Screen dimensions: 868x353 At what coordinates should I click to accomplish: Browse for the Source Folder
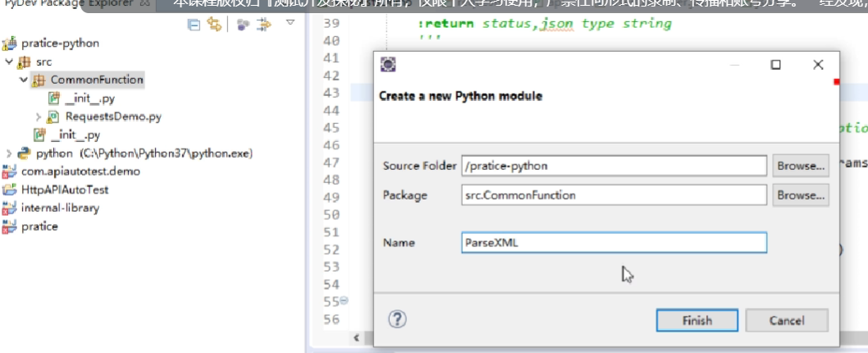(x=801, y=166)
